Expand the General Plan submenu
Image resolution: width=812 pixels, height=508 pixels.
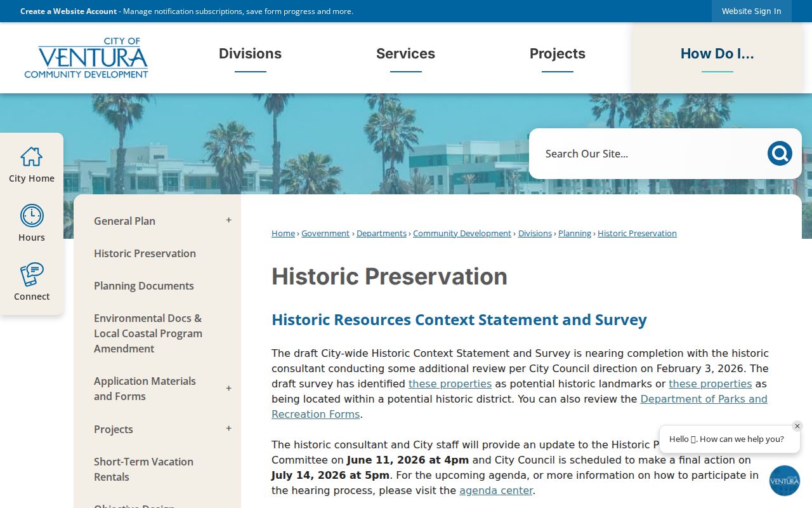[229, 220]
